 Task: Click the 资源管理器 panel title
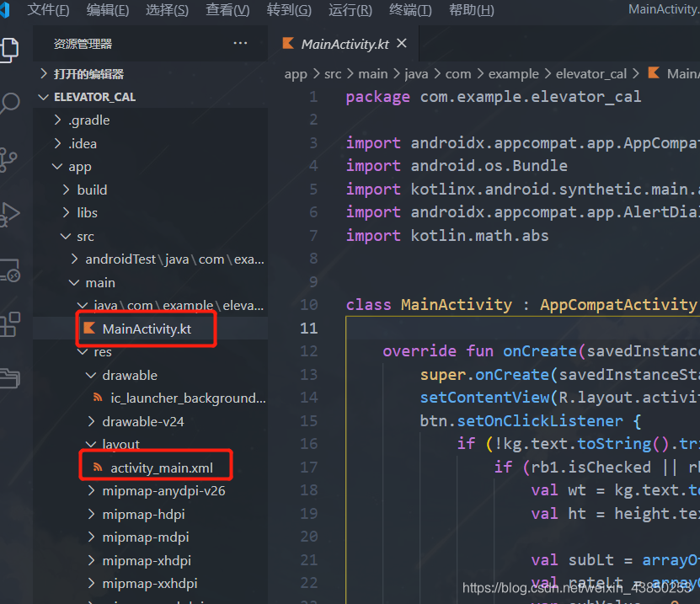(83, 44)
